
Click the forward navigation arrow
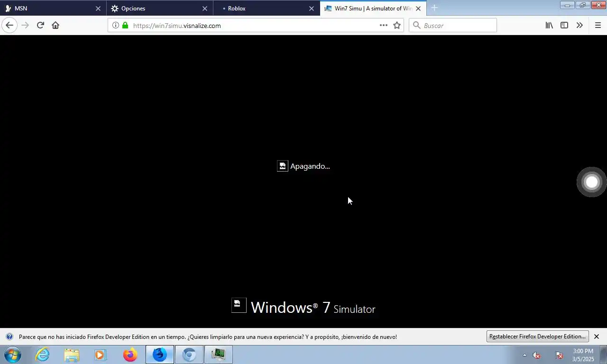25,25
